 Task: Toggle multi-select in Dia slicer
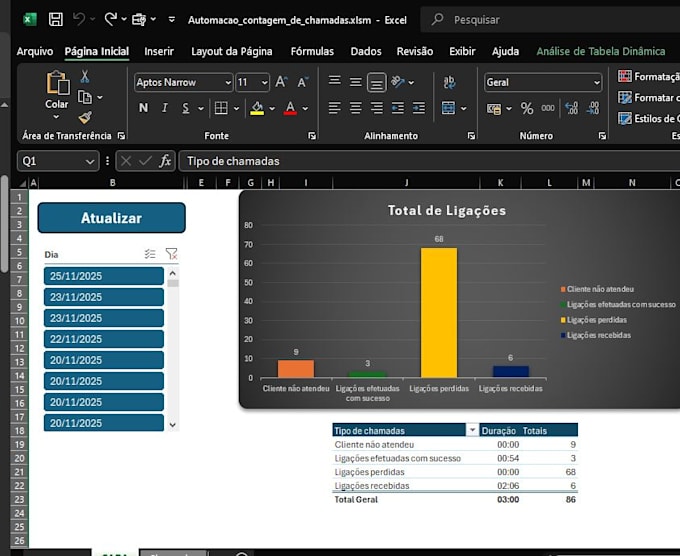[x=150, y=254]
